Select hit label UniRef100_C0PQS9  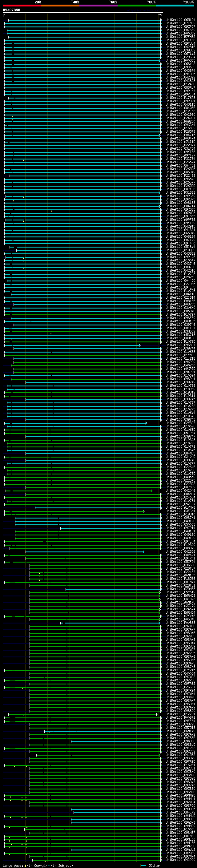[x=180, y=853]
